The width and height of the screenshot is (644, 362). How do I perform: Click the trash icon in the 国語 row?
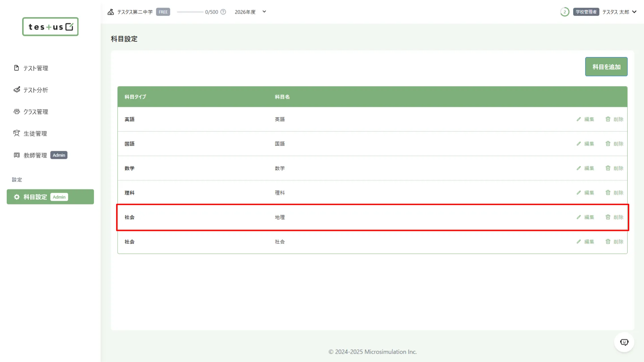click(608, 143)
